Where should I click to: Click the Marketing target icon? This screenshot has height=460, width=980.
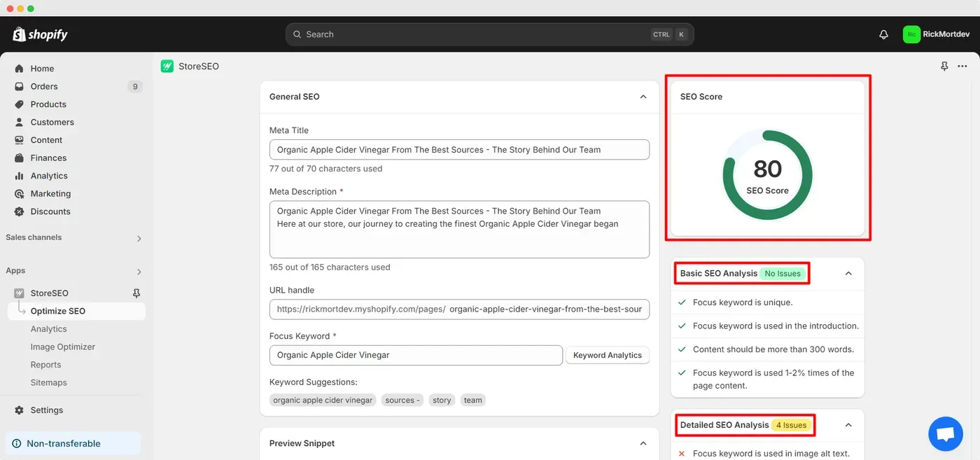[x=19, y=193]
